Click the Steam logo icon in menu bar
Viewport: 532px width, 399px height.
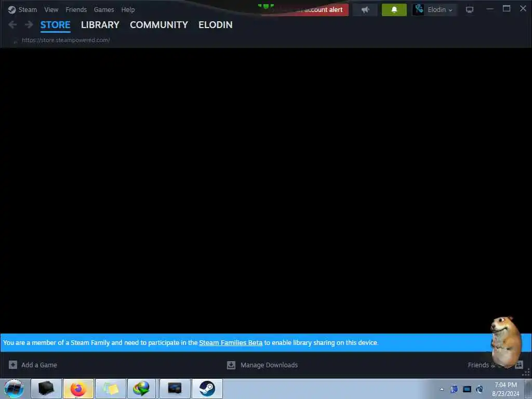point(12,10)
